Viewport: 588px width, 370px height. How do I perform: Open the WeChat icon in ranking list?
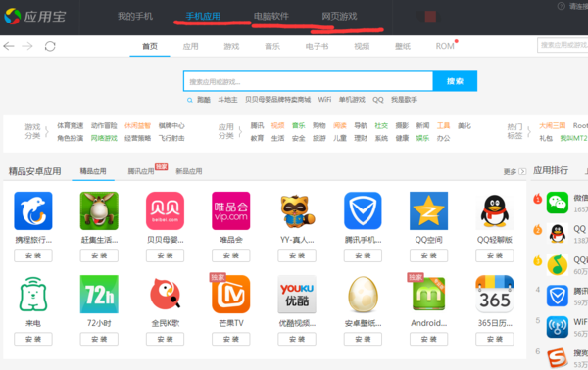tap(558, 203)
